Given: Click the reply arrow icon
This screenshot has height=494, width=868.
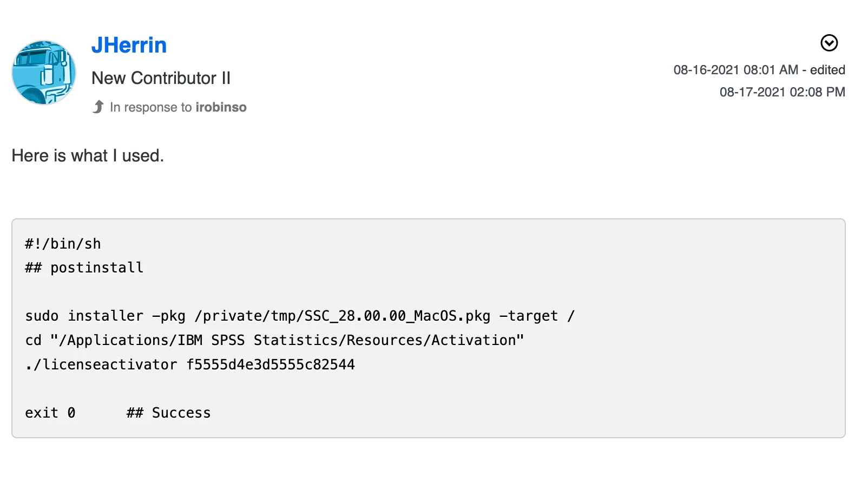Looking at the screenshot, I should coord(98,107).
